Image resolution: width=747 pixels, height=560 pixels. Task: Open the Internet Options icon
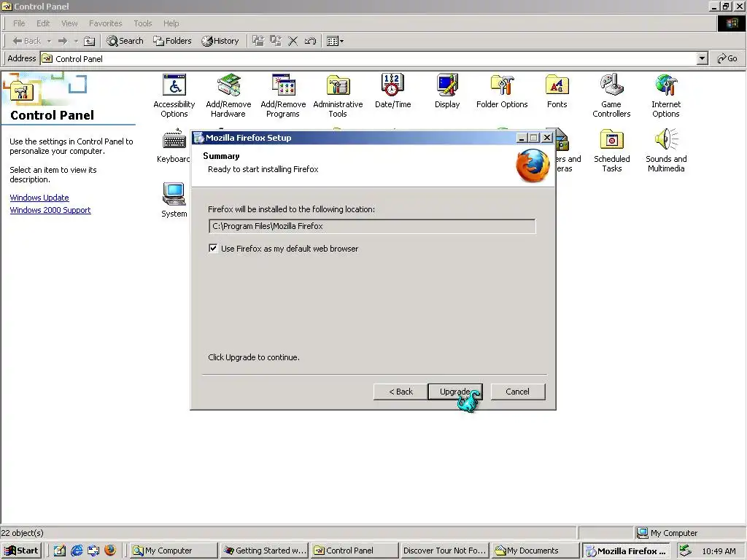click(666, 96)
